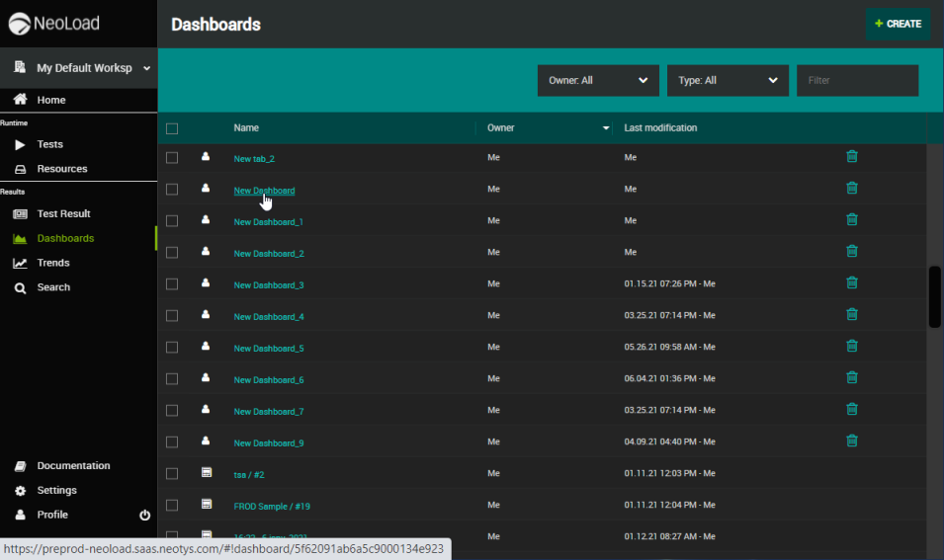Click the NeoLoad logo icon
944x560 pixels.
pyautogui.click(x=19, y=24)
